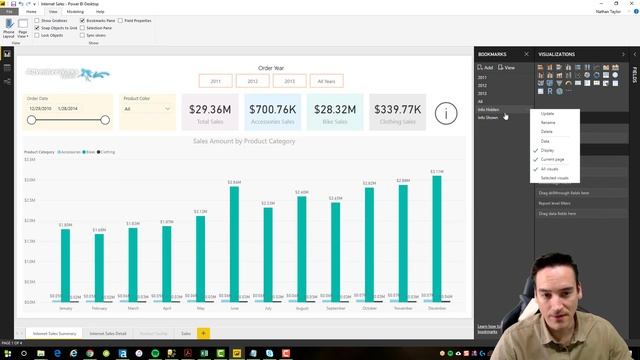Toggle Display option in context menu
640x360 pixels.
[x=547, y=150]
